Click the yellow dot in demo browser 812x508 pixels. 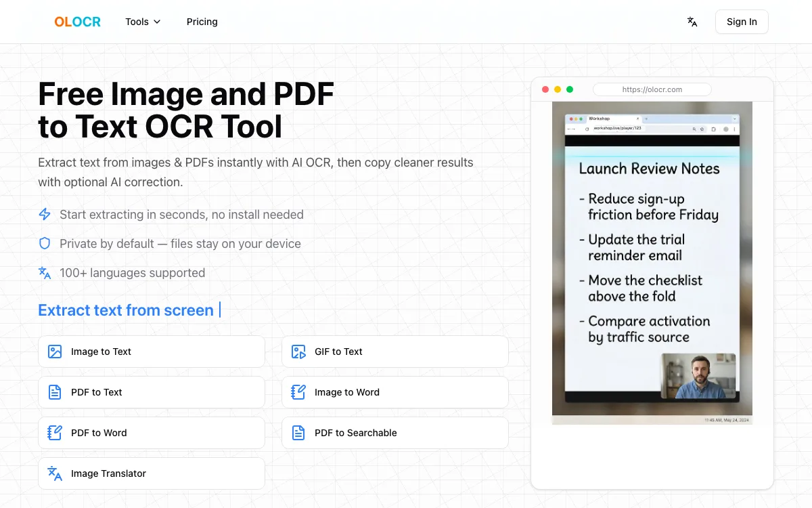coord(558,89)
